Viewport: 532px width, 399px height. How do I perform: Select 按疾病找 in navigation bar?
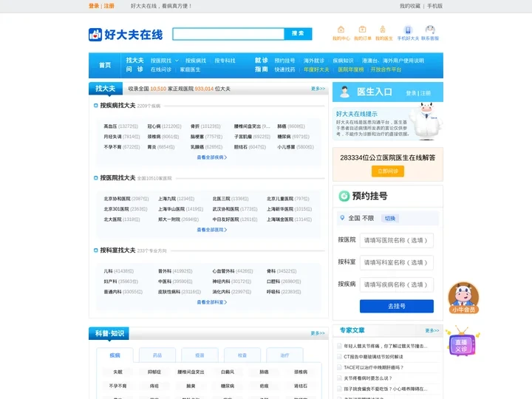[x=196, y=61]
